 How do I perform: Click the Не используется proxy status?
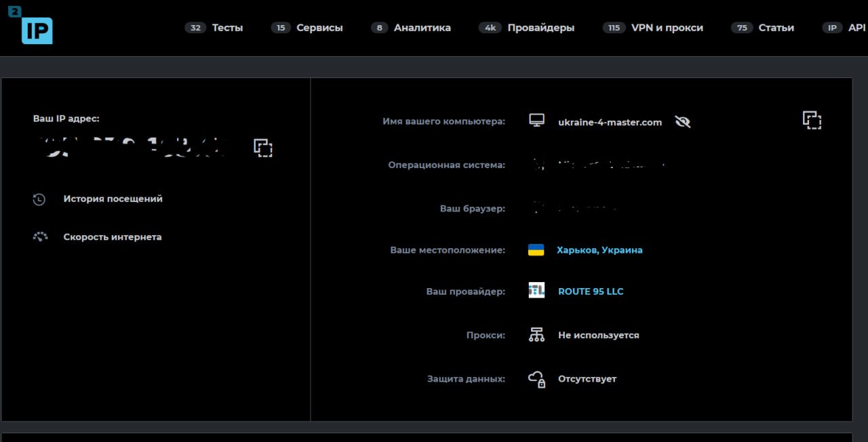(599, 336)
